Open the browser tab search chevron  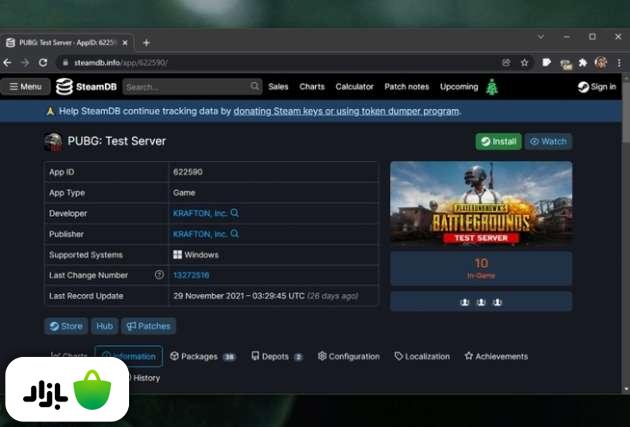pyautogui.click(x=541, y=37)
